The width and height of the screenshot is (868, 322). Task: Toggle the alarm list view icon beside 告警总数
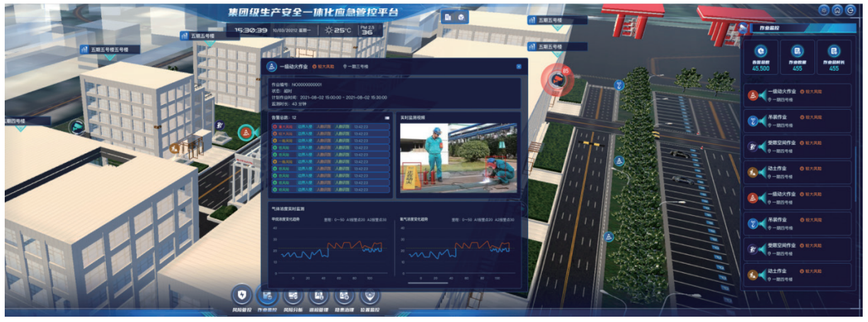pyautogui.click(x=387, y=117)
